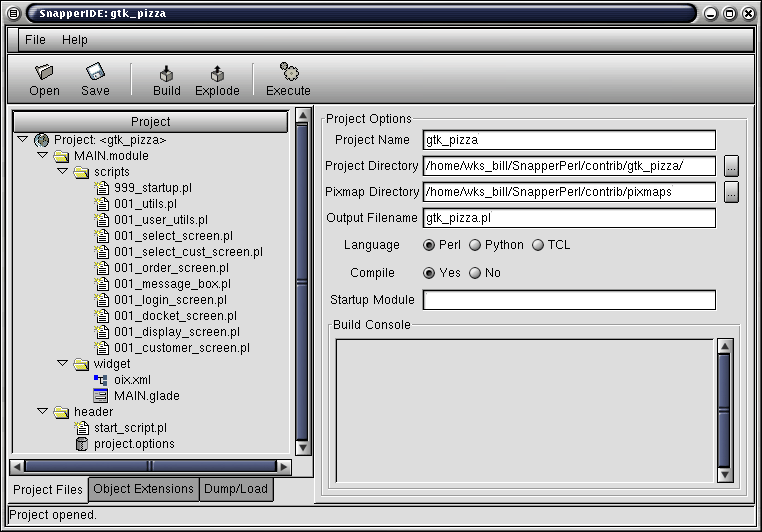Click the file icon for 001_docket_screen.pl
Screen dimensions: 762x532
pyautogui.click(x=102, y=316)
